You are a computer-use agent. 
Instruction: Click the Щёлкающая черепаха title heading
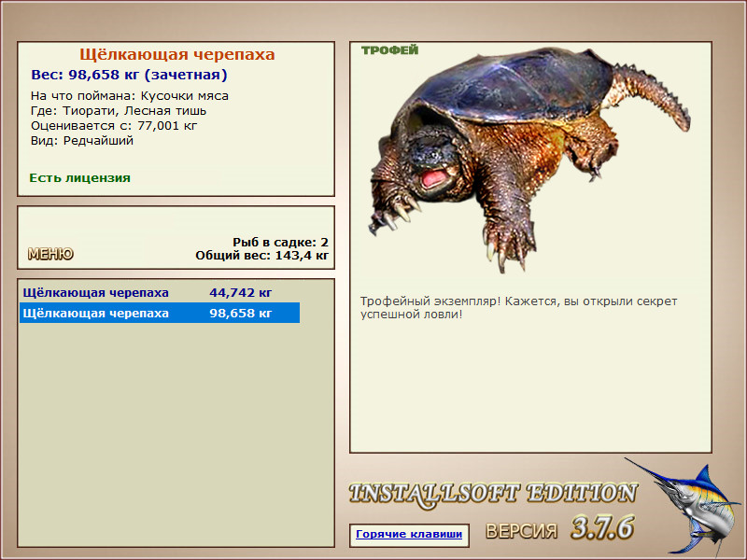[x=176, y=54]
